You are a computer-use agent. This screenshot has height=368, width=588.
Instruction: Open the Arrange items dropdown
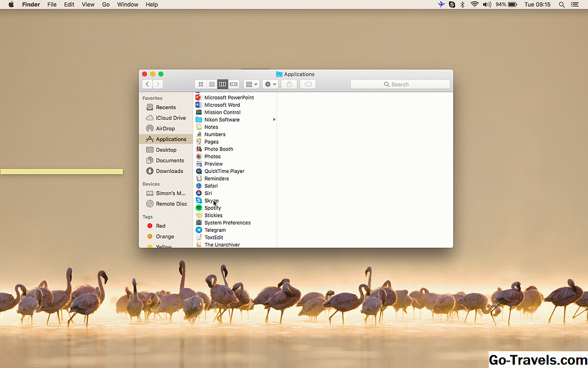[251, 85]
